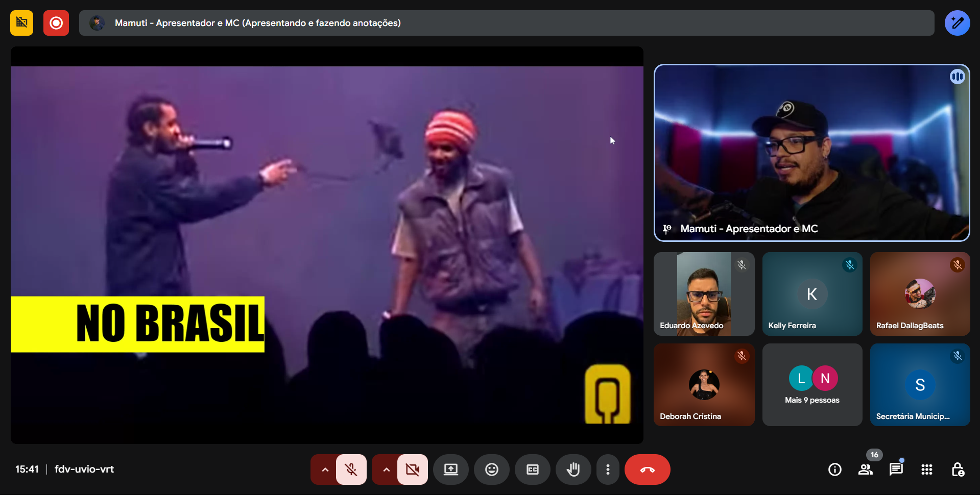Open the meeting details info icon
980x495 pixels.
(834, 469)
